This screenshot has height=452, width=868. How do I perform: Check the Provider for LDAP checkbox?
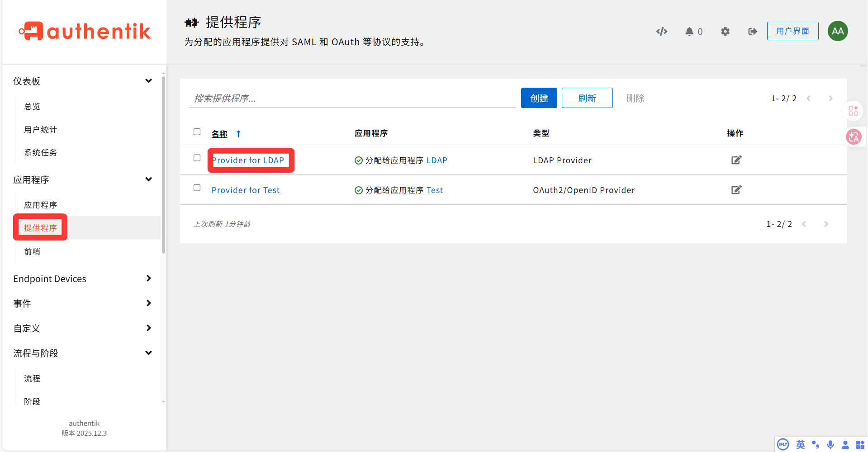pos(197,158)
